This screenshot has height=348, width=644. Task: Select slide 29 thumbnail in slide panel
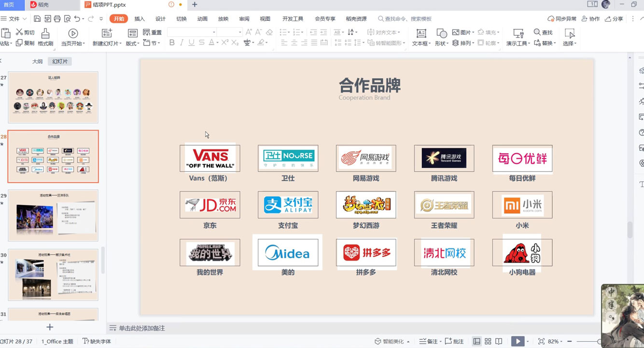(53, 215)
